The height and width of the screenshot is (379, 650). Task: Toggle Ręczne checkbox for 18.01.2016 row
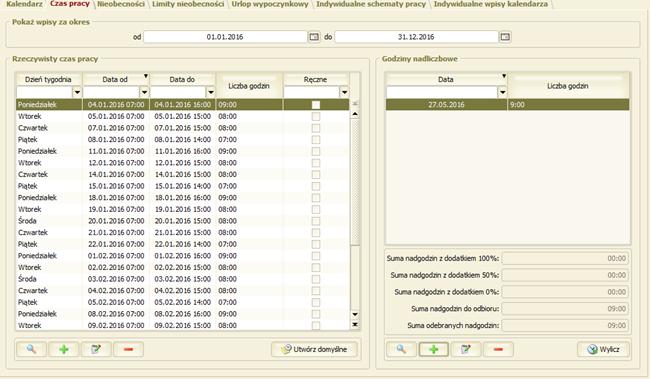(316, 198)
